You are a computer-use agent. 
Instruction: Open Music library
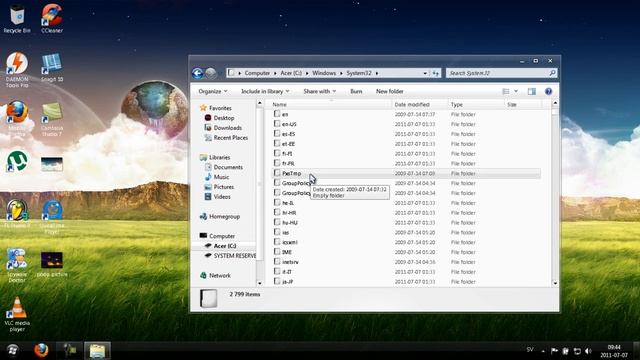[x=221, y=177]
